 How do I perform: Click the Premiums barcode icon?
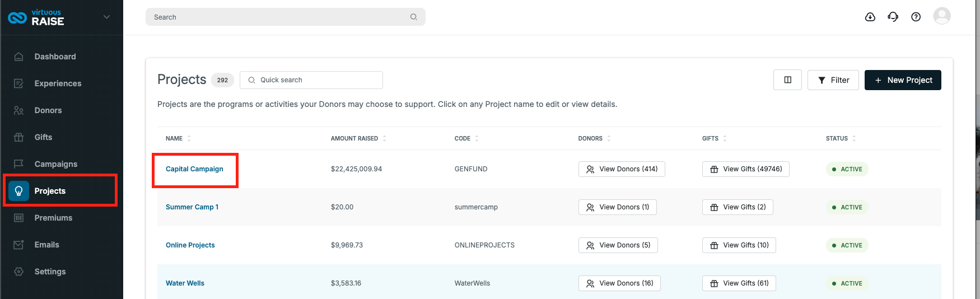18,218
